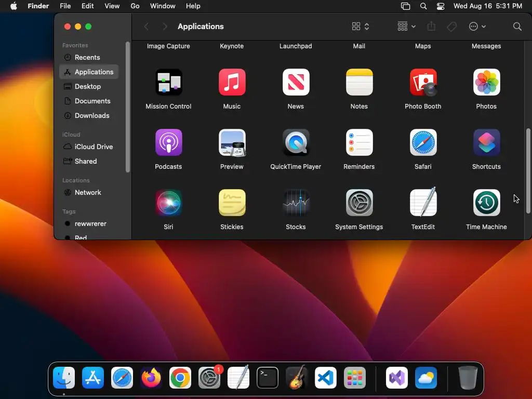532x399 pixels.
Task: Open System Settings from the Dock
Action: click(210, 378)
